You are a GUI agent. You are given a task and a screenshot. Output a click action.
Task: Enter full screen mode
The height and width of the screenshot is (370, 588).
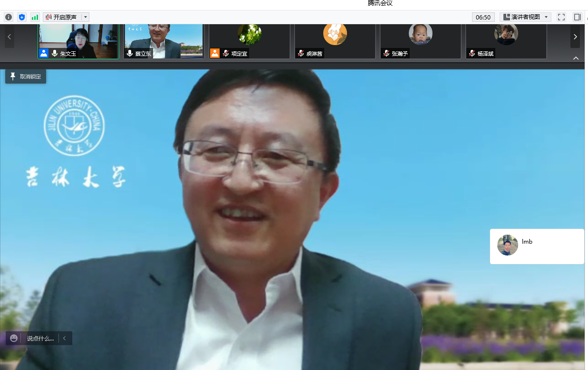tap(561, 17)
